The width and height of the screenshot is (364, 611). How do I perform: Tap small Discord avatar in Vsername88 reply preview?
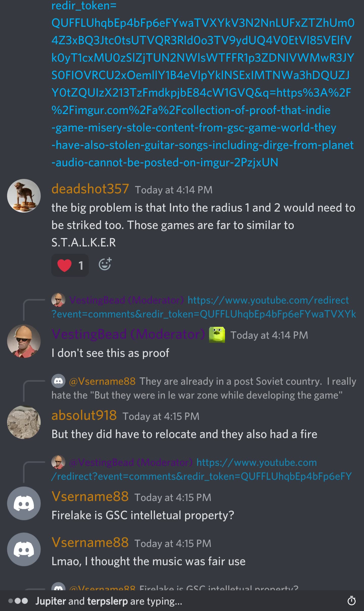coord(58,381)
